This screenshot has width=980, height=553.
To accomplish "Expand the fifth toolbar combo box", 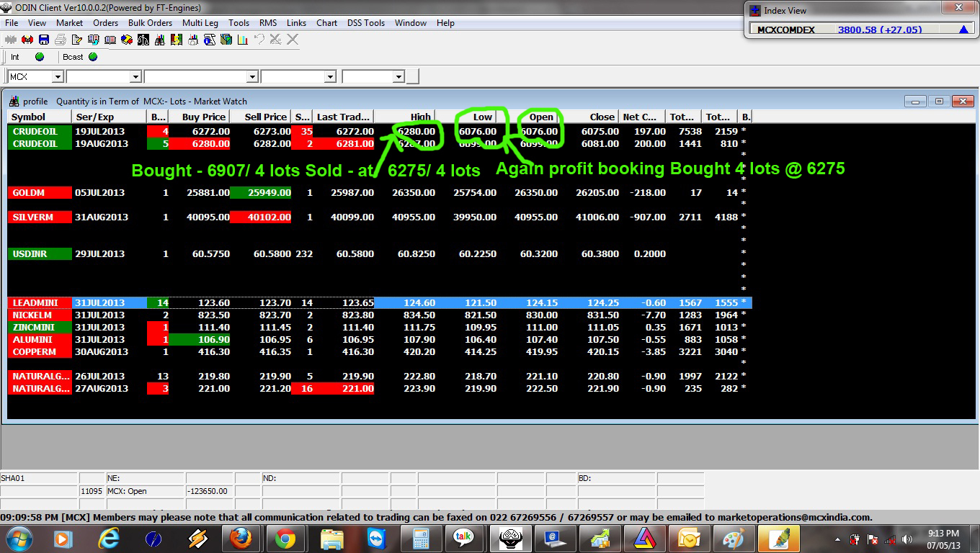I will (398, 76).
